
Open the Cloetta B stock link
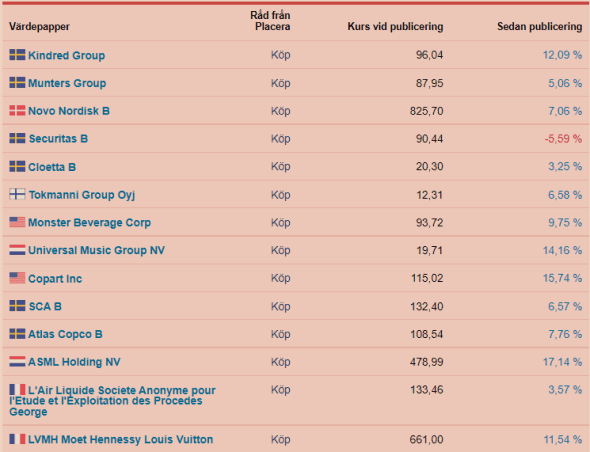click(52, 167)
